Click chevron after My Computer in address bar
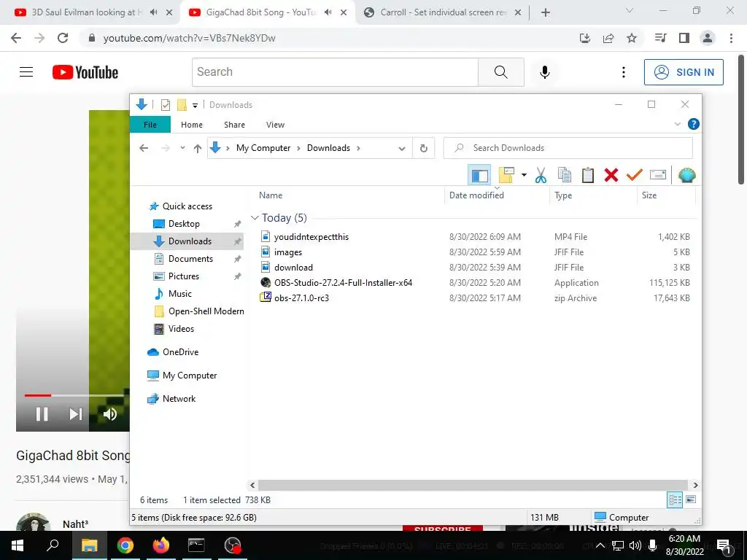The image size is (747, 560). [x=298, y=148]
